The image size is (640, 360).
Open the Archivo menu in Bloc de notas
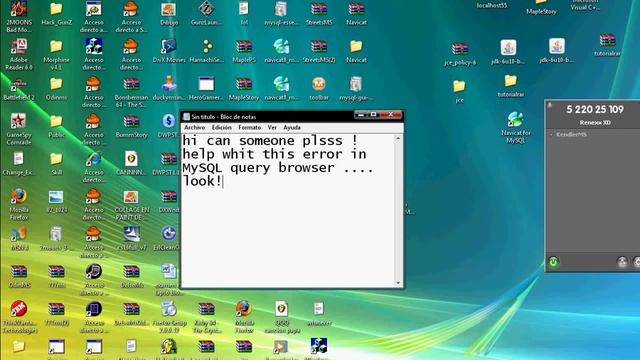[195, 127]
